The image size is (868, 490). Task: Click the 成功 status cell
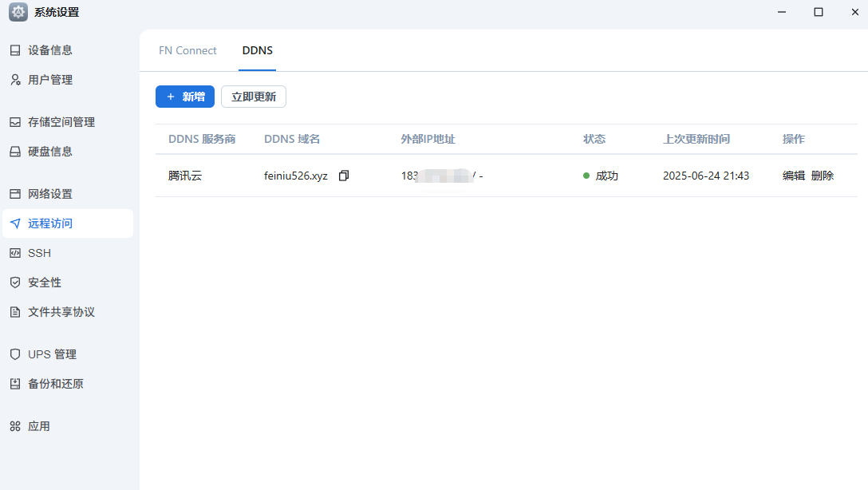tap(601, 176)
